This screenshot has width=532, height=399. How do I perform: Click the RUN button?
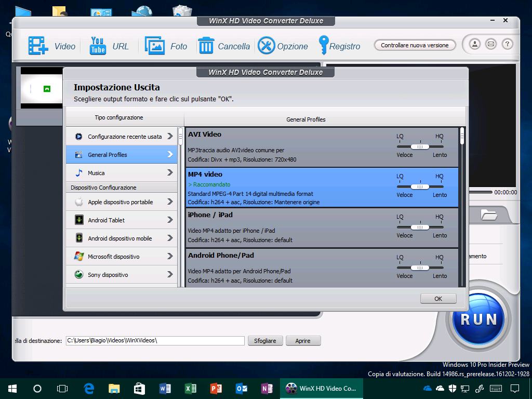point(478,320)
